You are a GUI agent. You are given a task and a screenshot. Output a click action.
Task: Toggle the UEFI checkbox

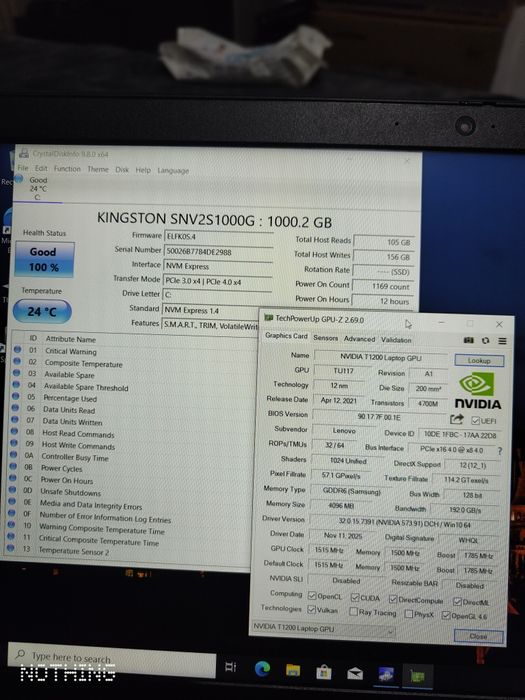click(475, 421)
